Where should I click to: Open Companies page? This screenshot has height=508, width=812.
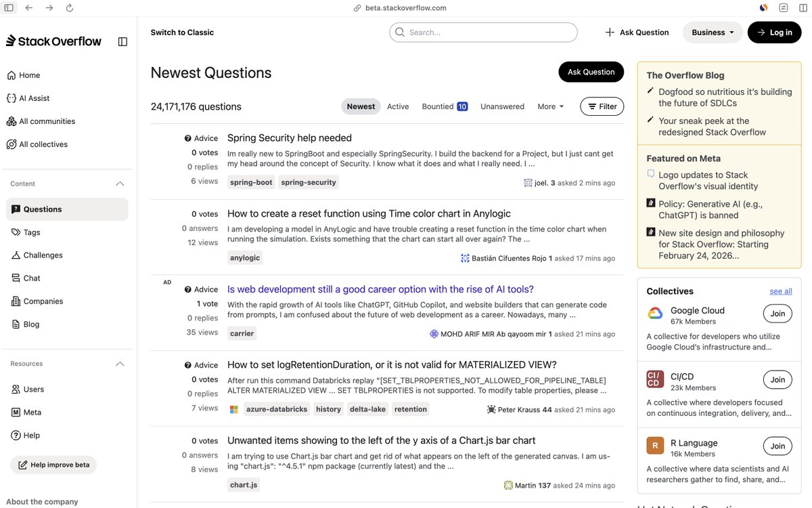(x=37, y=301)
